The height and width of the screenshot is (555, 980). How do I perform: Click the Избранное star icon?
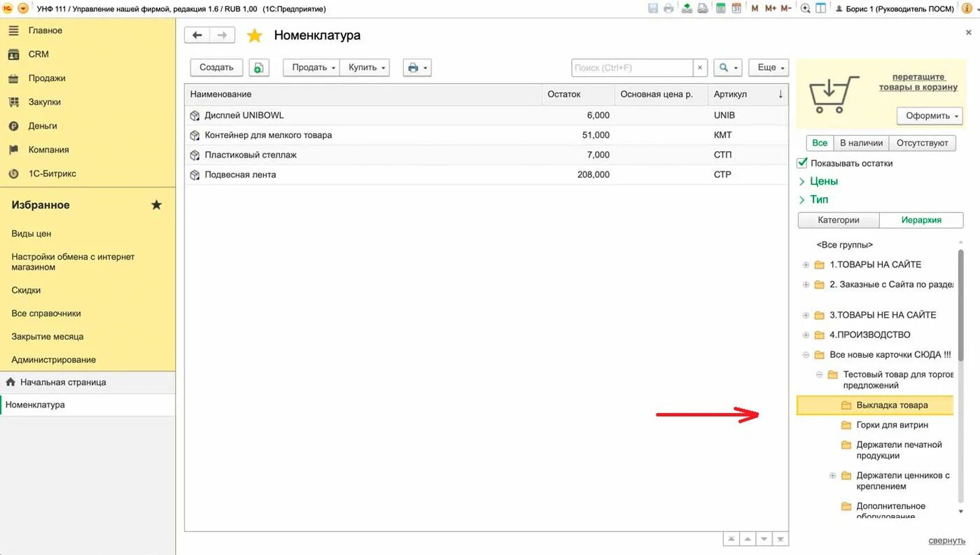[x=157, y=205]
